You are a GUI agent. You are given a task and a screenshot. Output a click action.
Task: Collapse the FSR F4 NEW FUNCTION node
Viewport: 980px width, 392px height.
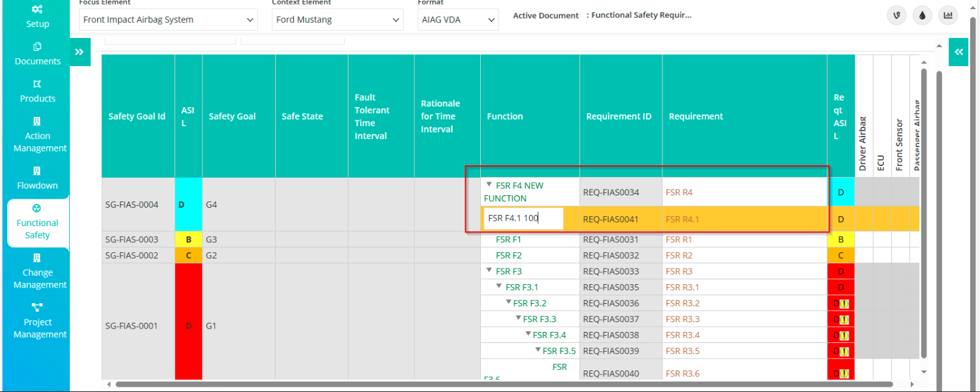489,185
